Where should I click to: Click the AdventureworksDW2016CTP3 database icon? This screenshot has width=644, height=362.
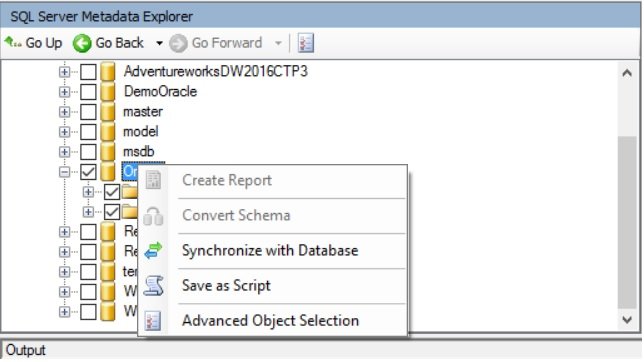(x=108, y=71)
